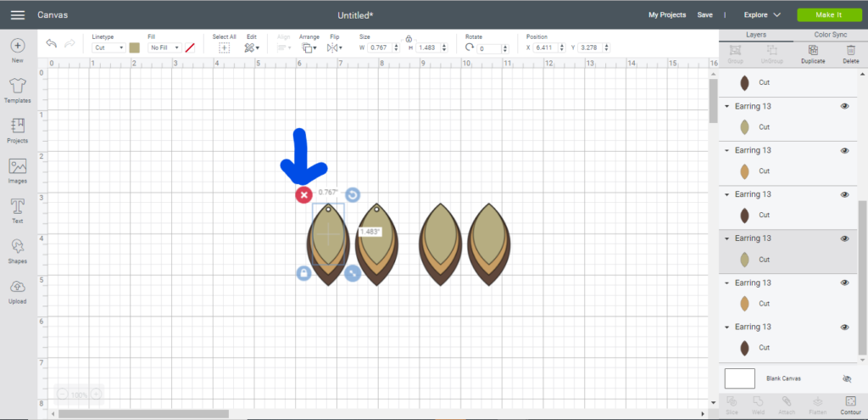Zoom out the canvas
Viewport: 868px width, 420px height.
62,395
